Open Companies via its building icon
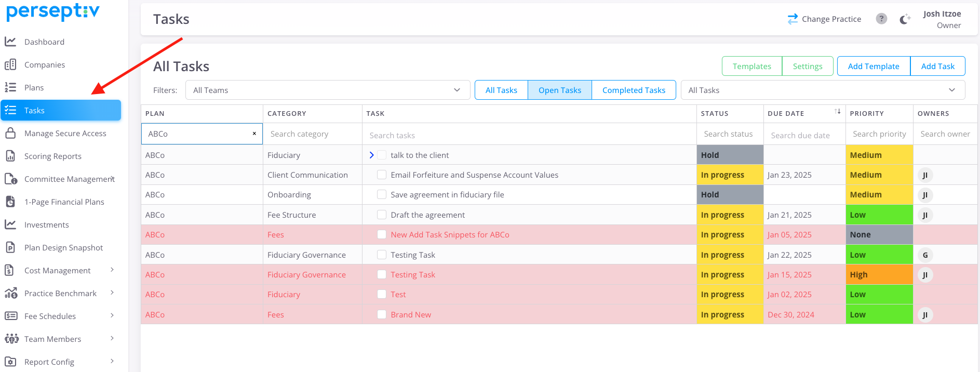 (x=10, y=64)
